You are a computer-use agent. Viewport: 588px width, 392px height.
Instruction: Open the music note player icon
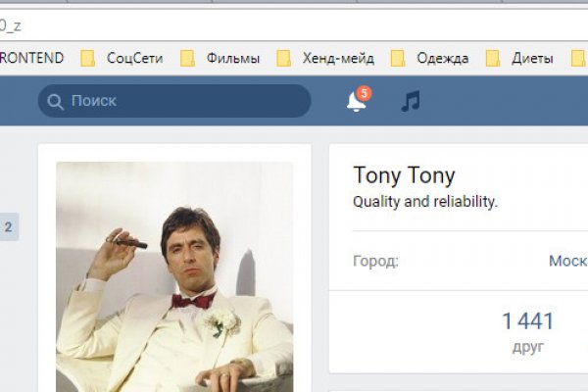pos(411,101)
